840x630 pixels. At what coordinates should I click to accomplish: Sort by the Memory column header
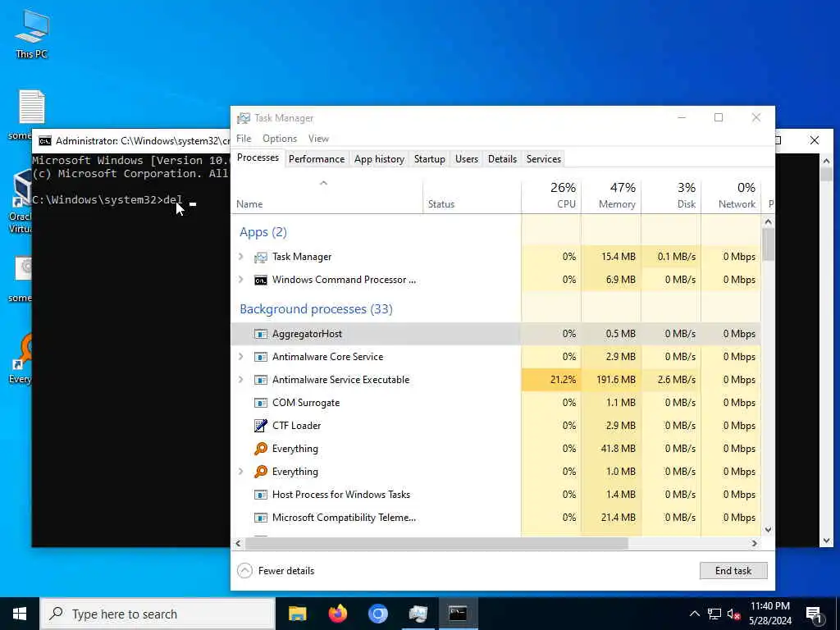(611, 196)
